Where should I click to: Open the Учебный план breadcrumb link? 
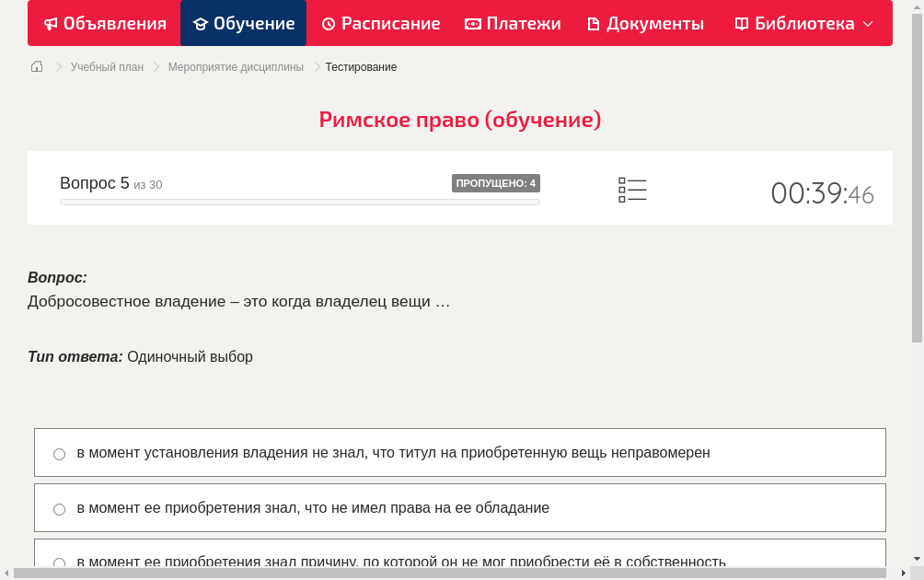108,66
